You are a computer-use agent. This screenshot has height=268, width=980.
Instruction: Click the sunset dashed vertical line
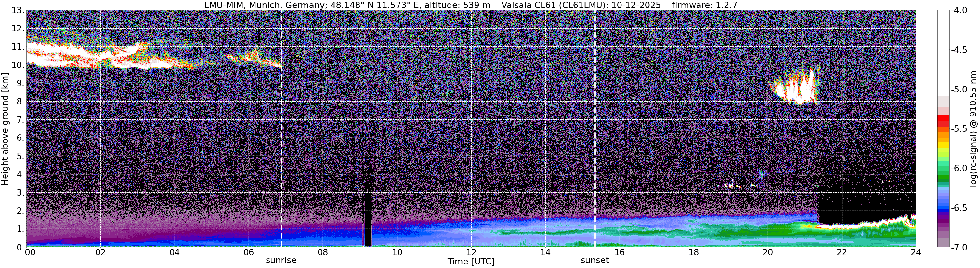(x=595, y=129)
